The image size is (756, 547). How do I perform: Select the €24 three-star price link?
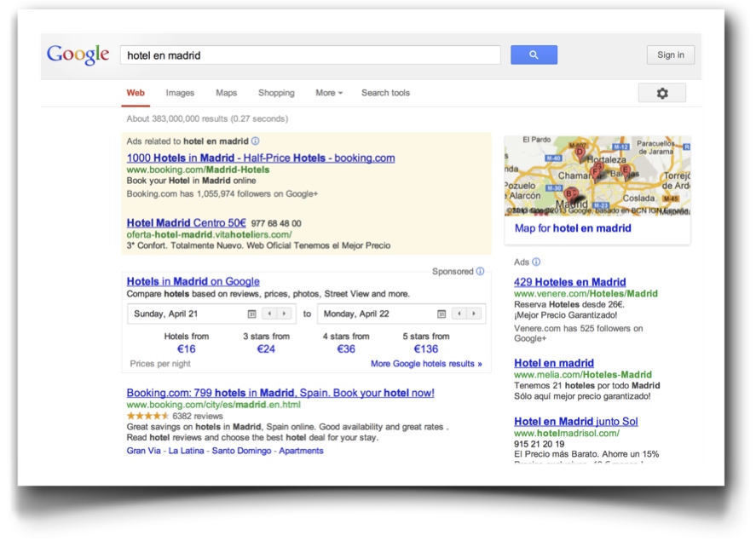(x=266, y=349)
